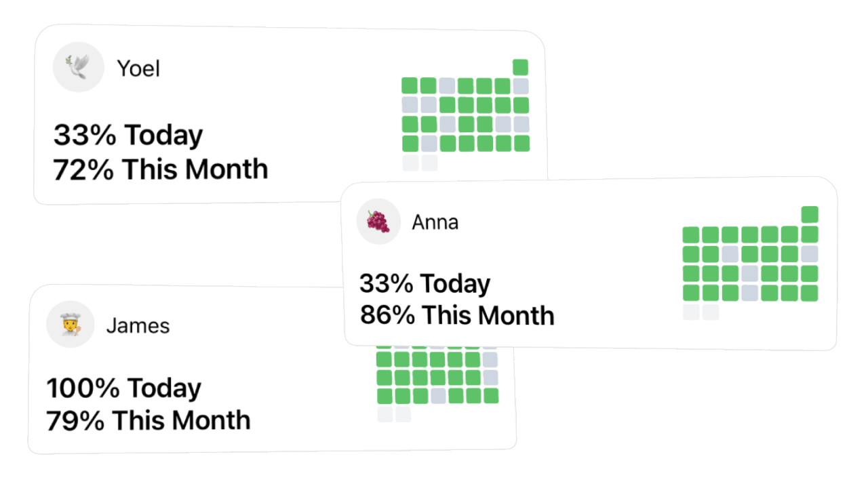The image size is (868, 488).
Task: Click gray square in James's bottom calendar row
Action: pyautogui.click(x=438, y=396)
